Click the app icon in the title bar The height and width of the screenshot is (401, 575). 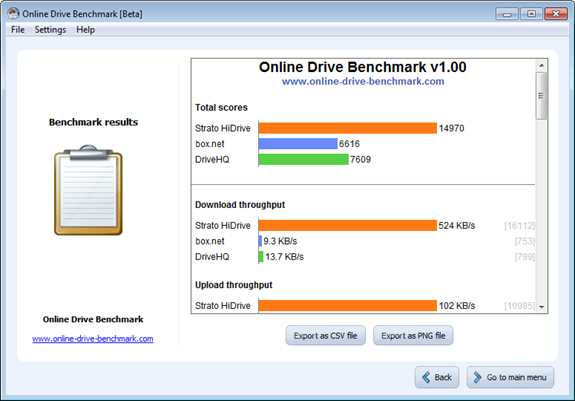coord(13,14)
